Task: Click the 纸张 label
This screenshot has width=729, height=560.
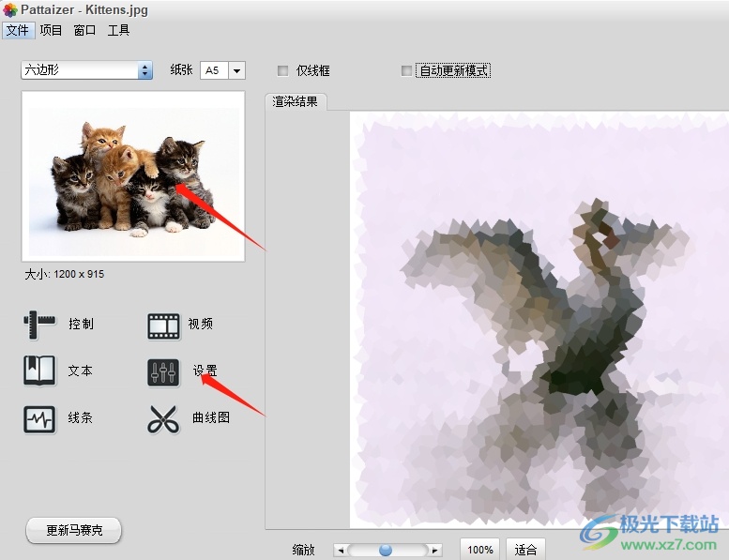Action: point(181,70)
